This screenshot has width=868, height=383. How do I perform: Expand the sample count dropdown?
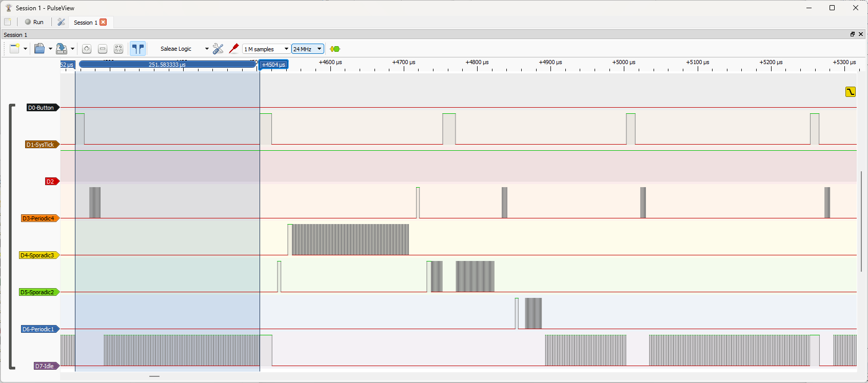[x=286, y=49]
